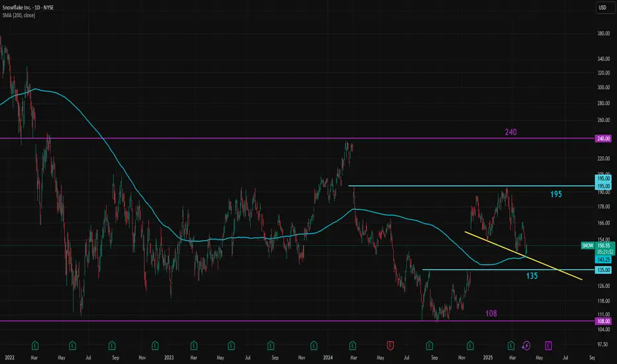Click the red earnings marker near May 2024

tap(391, 345)
